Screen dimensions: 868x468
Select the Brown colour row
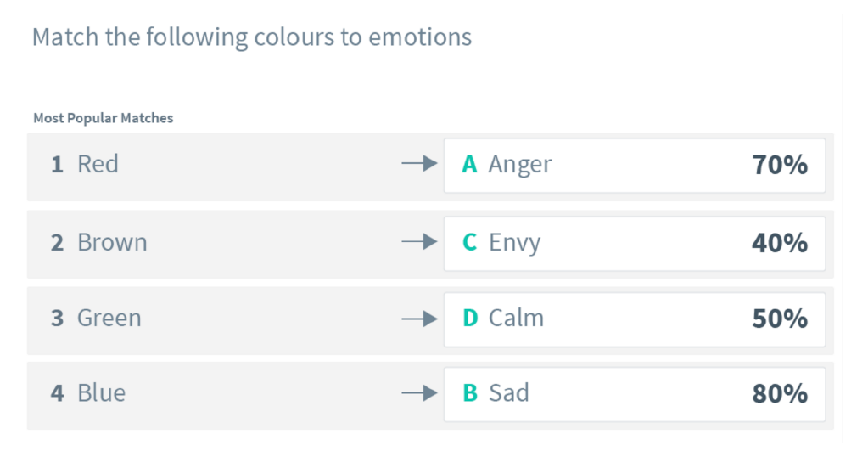[430, 245]
